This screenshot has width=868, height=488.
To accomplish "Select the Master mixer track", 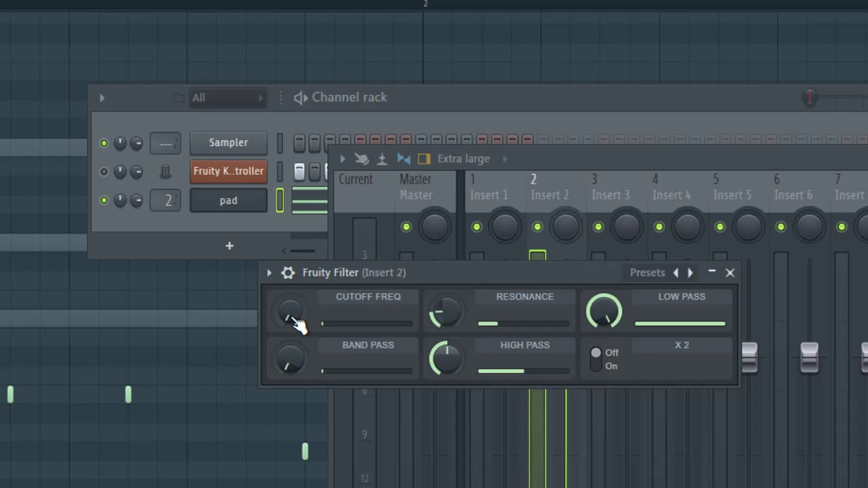I will click(x=416, y=187).
